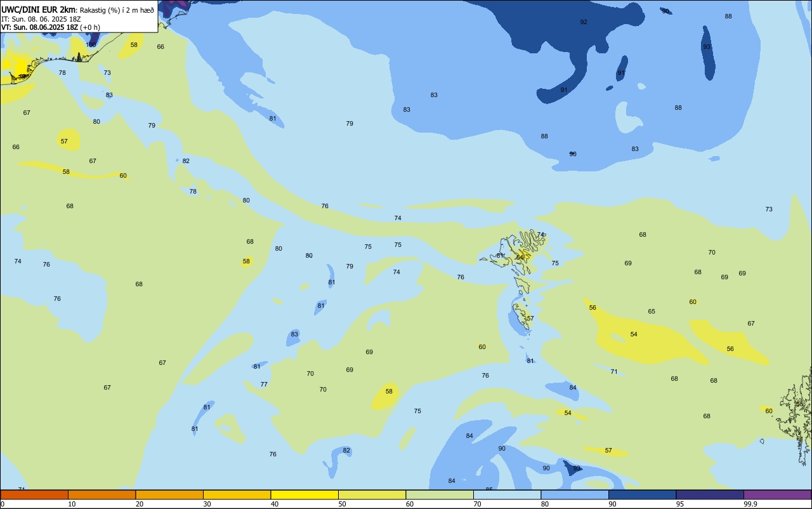Pick the 20–30 legend color segment
Viewport: 812px width, 509px height.
pos(169,494)
